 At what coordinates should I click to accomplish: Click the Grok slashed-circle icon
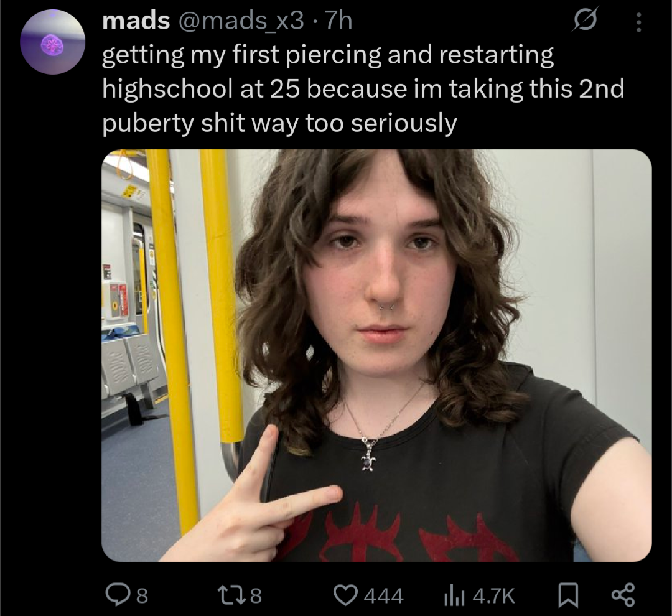(584, 21)
